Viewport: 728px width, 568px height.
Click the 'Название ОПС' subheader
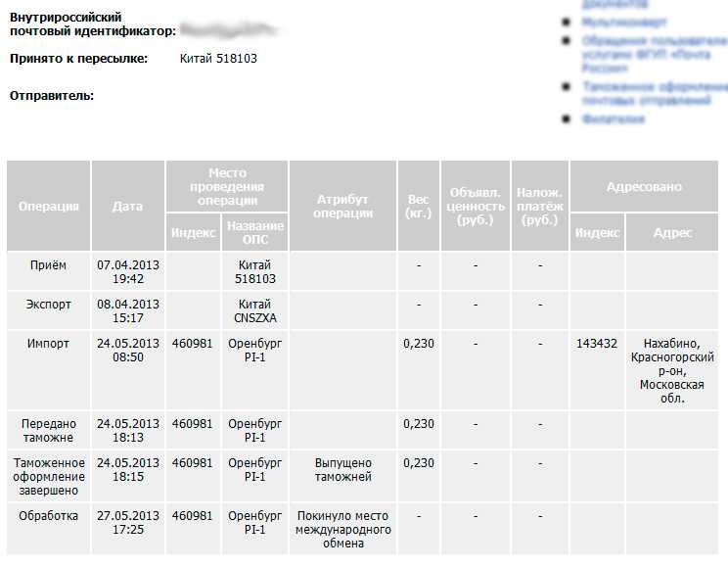(254, 232)
